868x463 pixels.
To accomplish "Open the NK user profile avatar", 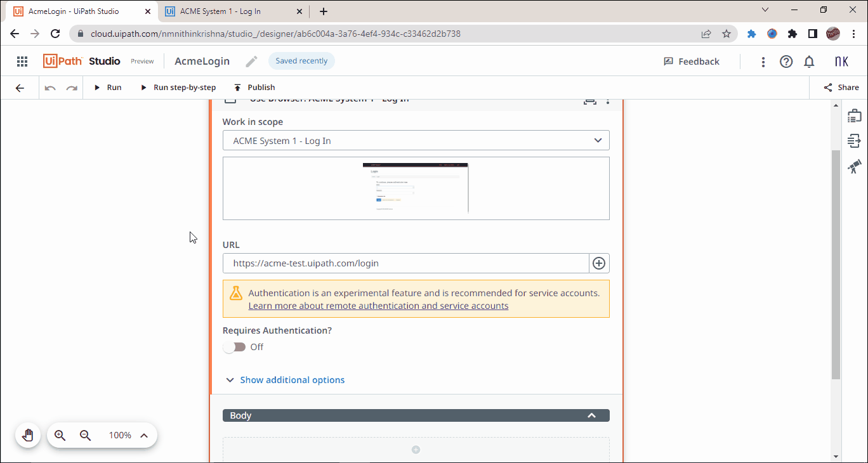I will pyautogui.click(x=841, y=62).
